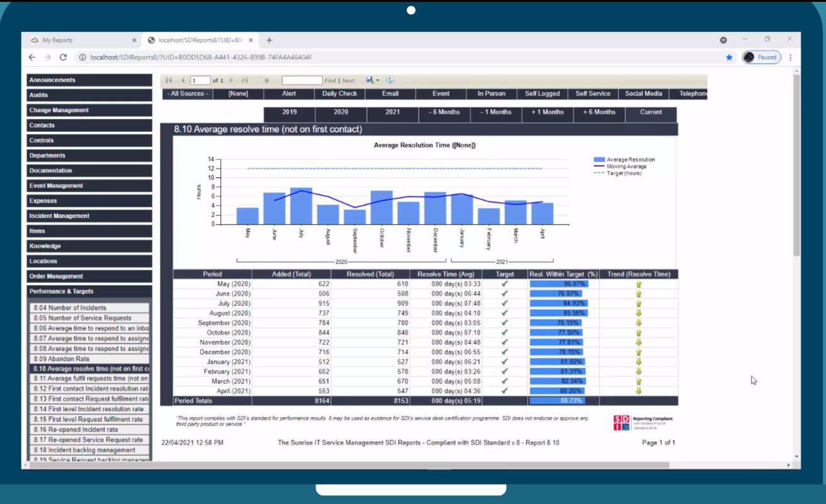Jump to last report page
This screenshot has height=504, width=826.
tap(244, 81)
